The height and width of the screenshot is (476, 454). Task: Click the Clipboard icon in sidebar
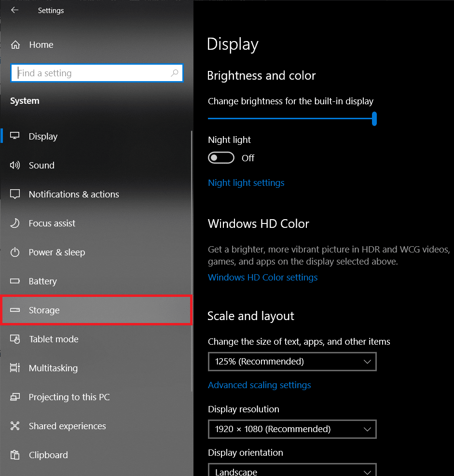pyautogui.click(x=15, y=455)
